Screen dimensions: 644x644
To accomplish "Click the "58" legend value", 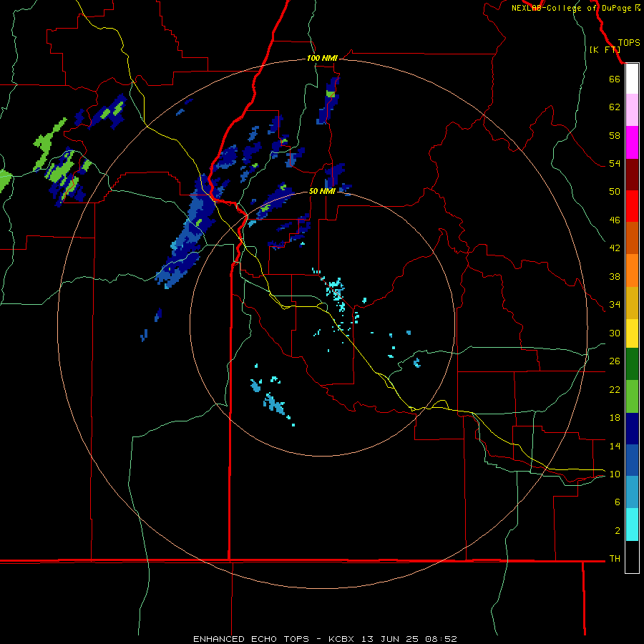I will (615, 135).
